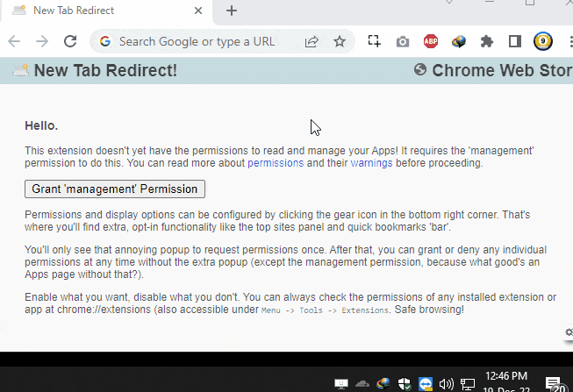This screenshot has width=573, height=392.
Task: Open the Adblock Plus extension
Action: (x=431, y=41)
